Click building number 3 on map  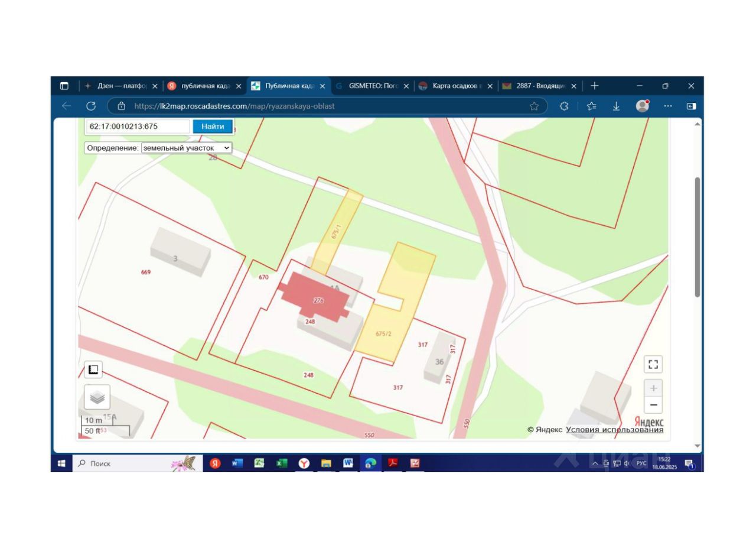pos(175,258)
